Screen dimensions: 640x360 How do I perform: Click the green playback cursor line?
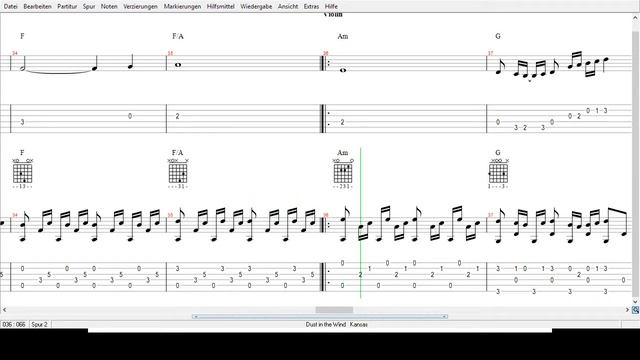coord(360,222)
